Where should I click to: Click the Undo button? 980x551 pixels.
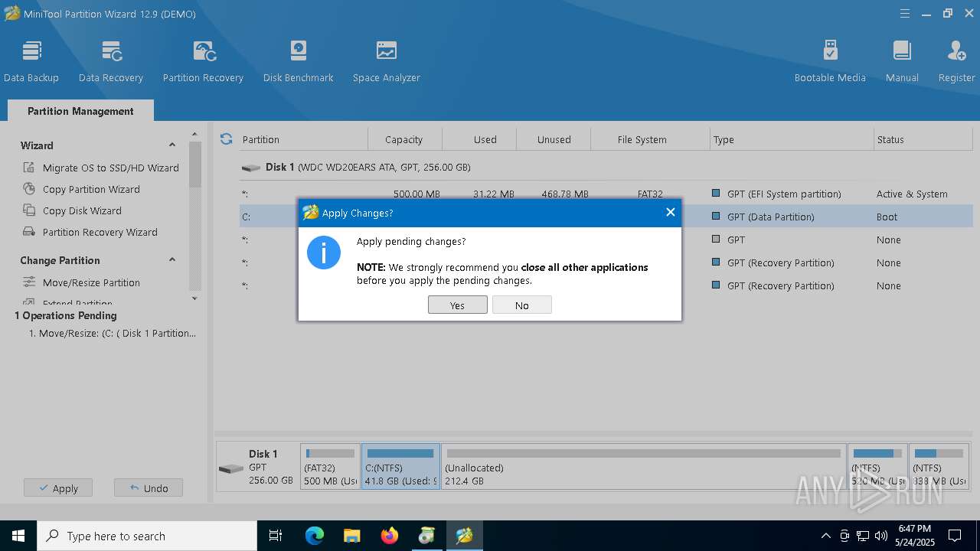click(x=149, y=488)
